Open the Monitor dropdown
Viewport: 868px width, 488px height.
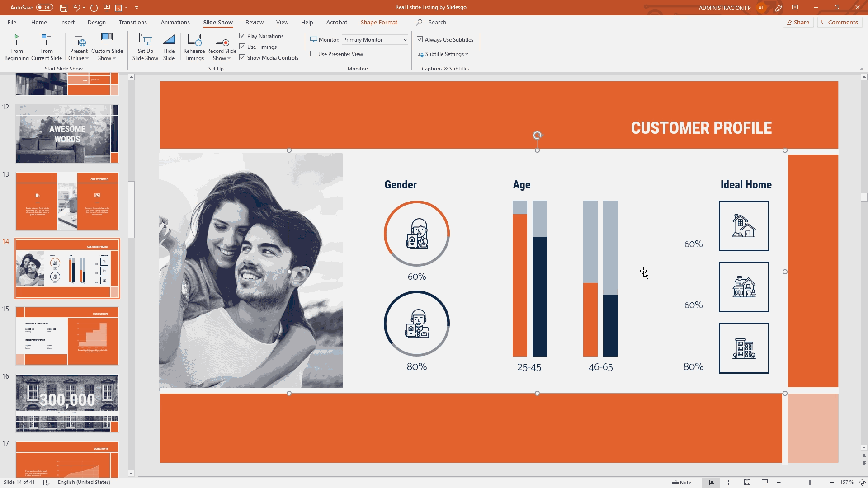405,40
